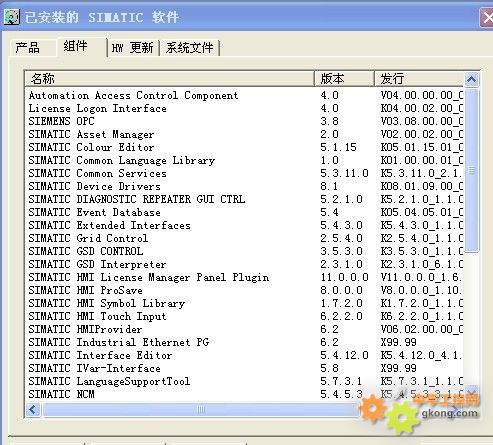
Task: Close the installed SIMATIC software window
Action: tap(487, 17)
